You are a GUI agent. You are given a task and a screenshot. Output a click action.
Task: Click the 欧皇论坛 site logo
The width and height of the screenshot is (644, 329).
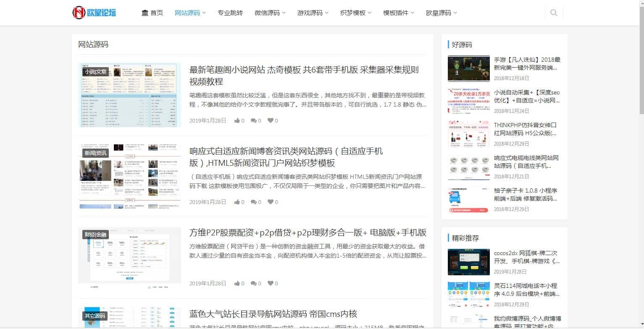[x=94, y=13]
